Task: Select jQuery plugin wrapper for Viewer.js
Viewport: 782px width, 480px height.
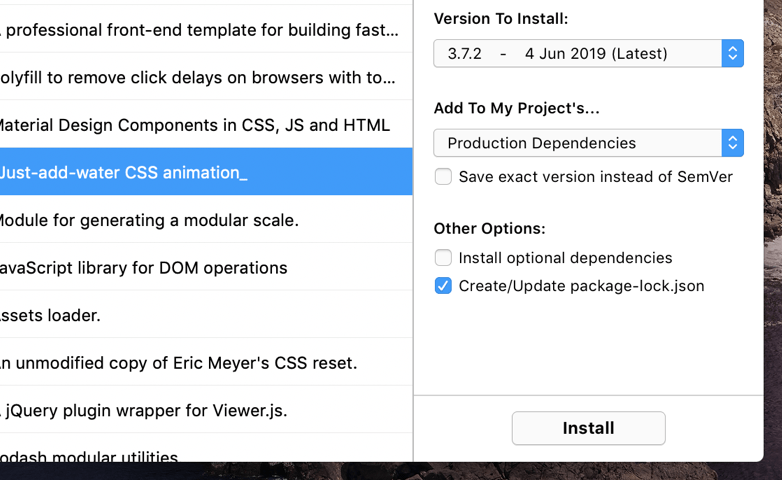Action: [206, 409]
